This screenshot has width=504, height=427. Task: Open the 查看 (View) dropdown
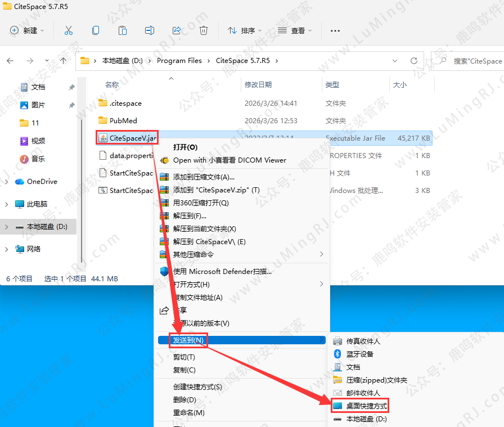(x=295, y=30)
